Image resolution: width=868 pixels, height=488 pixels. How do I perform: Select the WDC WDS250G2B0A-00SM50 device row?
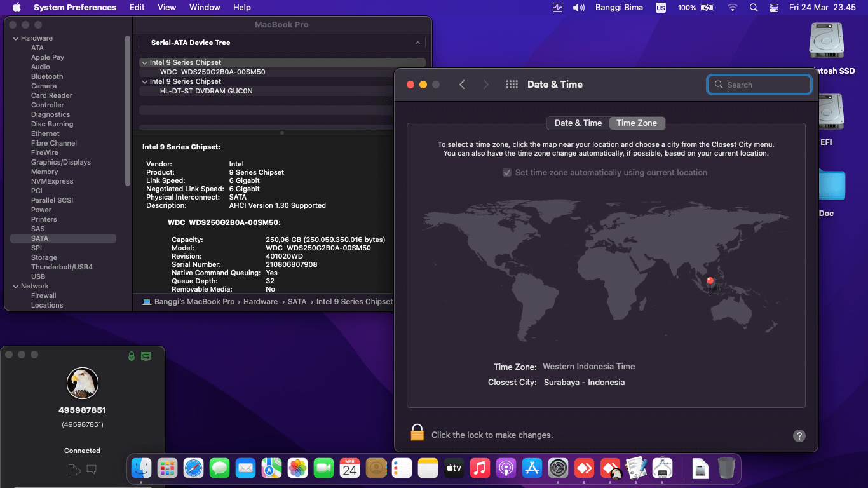(282, 72)
